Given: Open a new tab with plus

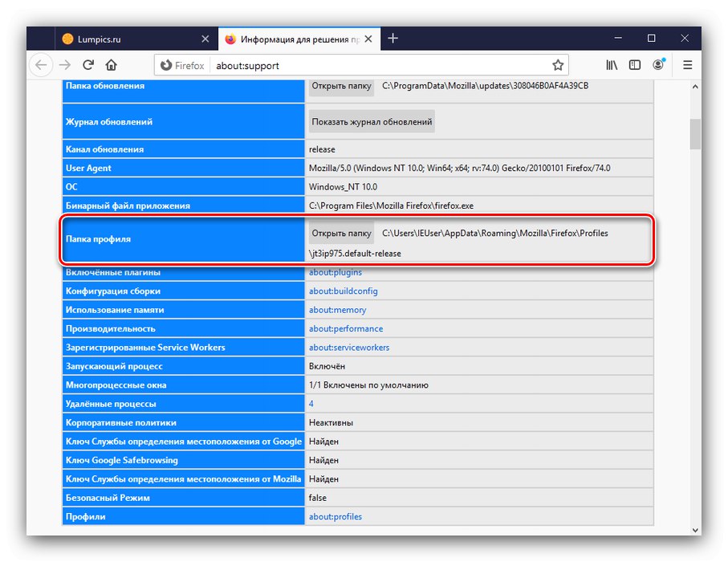Looking at the screenshot, I should click(x=392, y=38).
